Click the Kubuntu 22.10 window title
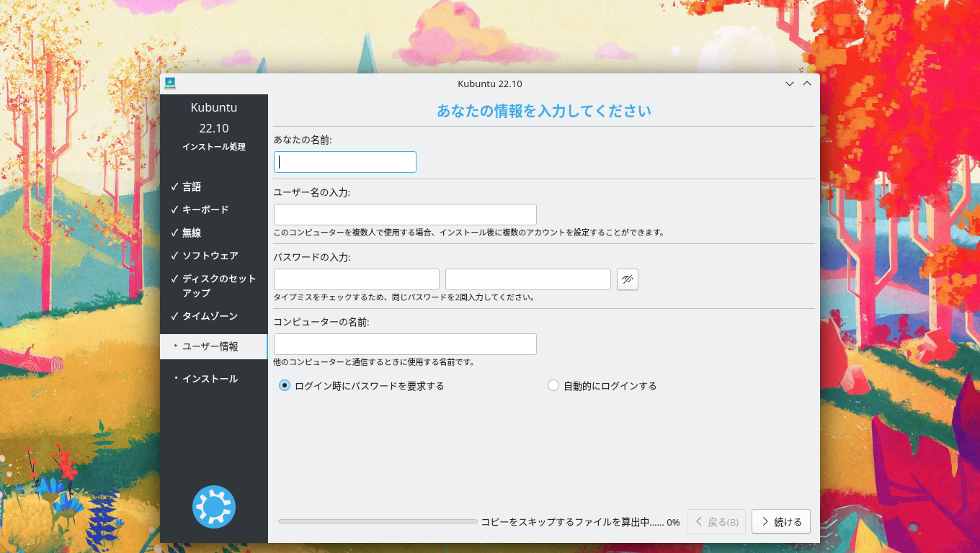The width and height of the screenshot is (980, 553). tap(490, 84)
